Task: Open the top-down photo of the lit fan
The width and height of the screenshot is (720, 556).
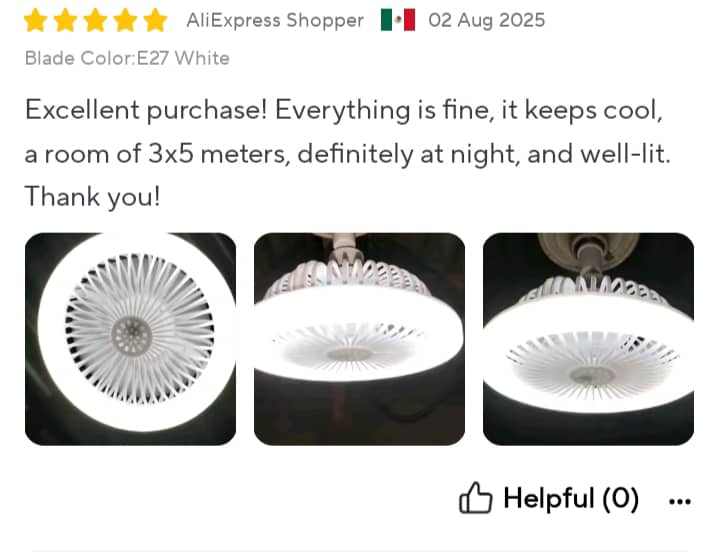Action: tap(130, 339)
